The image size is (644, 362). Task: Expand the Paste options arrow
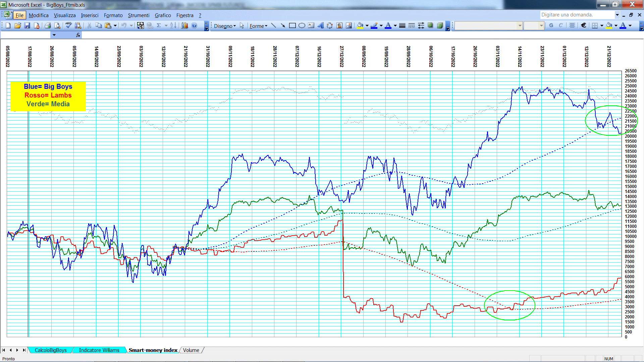115,25
